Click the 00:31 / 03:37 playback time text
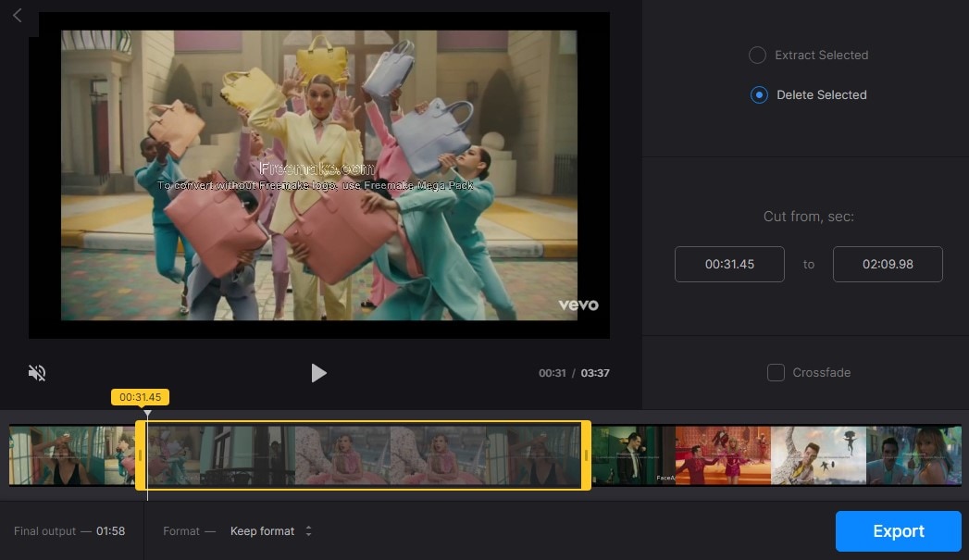Image resolution: width=969 pixels, height=560 pixels. [x=574, y=373]
